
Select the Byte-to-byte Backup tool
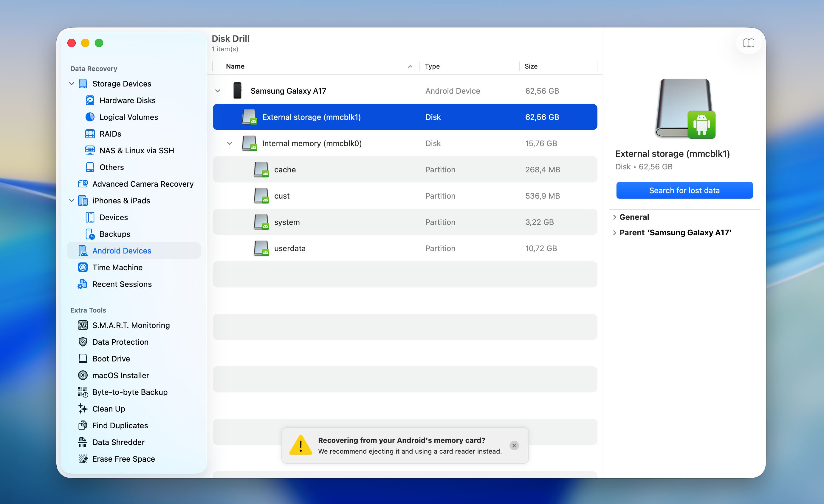pyautogui.click(x=129, y=392)
